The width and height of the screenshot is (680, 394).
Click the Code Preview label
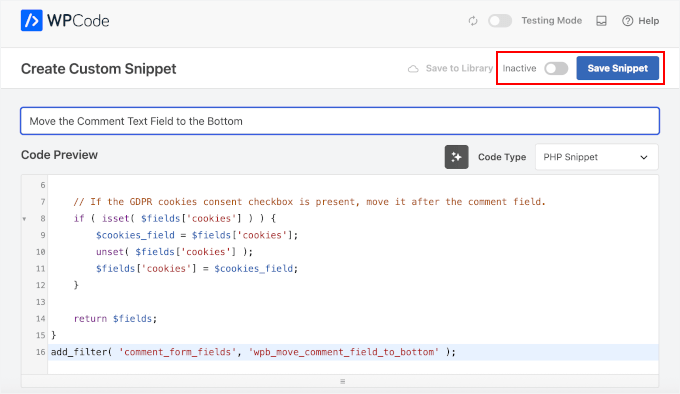59,155
